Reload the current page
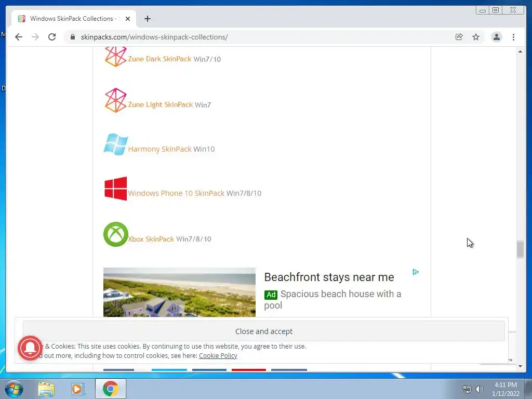532x399 pixels. tap(52, 37)
